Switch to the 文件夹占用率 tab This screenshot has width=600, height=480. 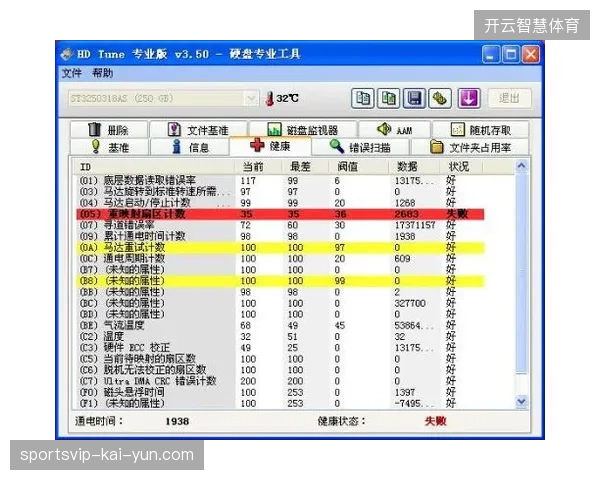coord(470,147)
